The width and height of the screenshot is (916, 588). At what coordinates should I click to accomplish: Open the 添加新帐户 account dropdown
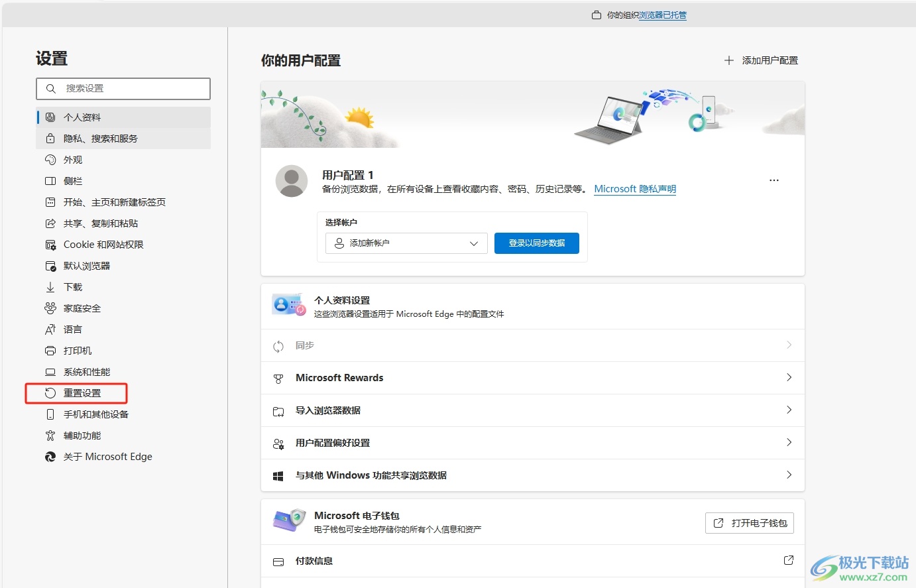click(406, 243)
